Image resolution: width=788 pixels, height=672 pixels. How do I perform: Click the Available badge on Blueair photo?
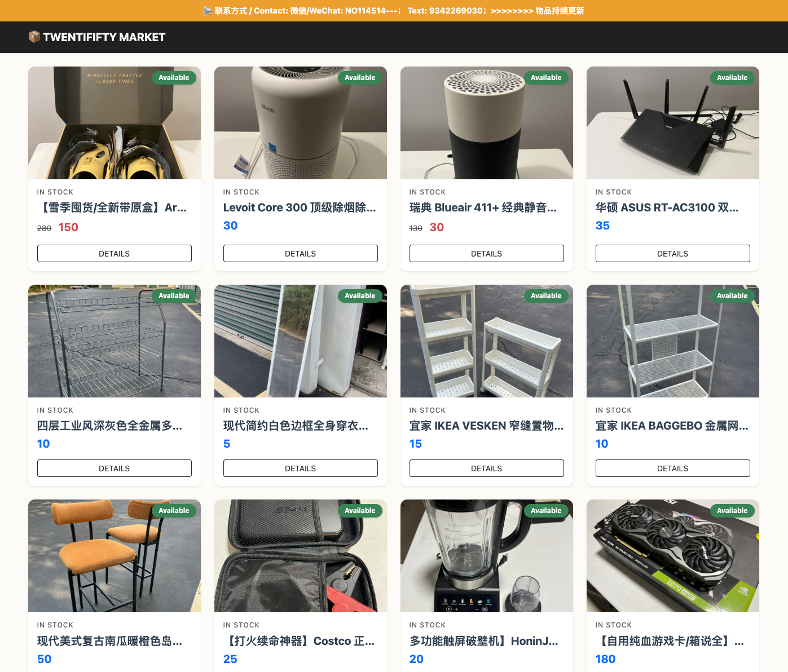coord(546,78)
